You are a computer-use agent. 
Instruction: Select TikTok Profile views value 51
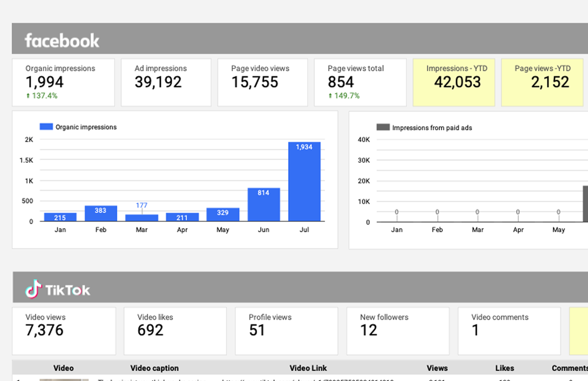point(257,330)
